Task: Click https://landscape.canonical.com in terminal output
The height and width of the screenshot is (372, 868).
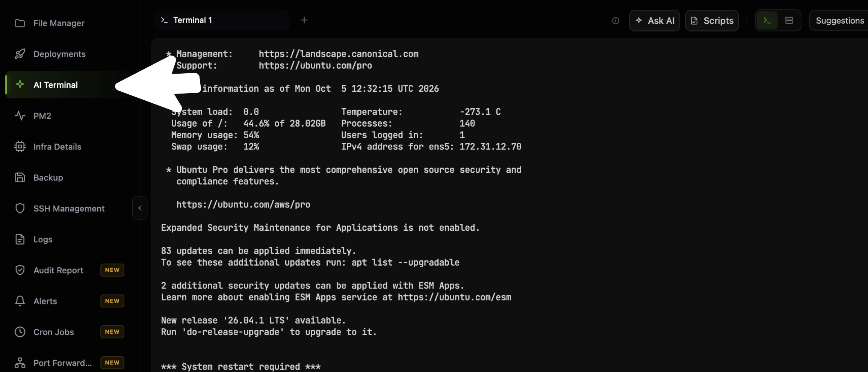Action: (x=339, y=54)
